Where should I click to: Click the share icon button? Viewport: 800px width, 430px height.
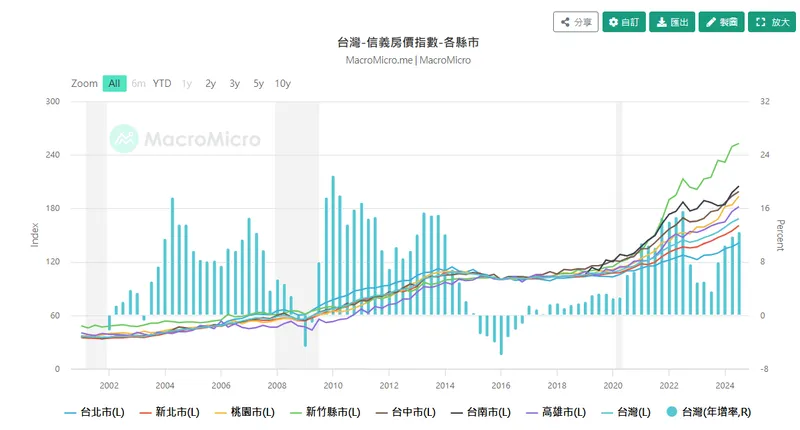point(576,21)
